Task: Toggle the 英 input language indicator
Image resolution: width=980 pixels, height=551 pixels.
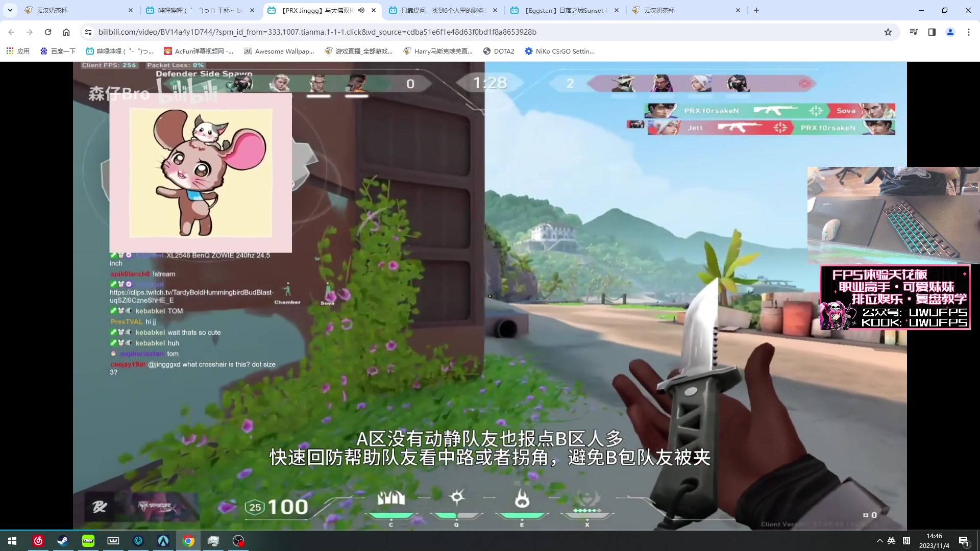Action: (891, 541)
